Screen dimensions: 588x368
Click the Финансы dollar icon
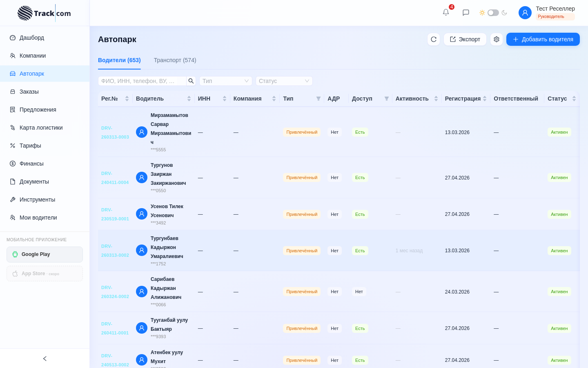[13, 164]
